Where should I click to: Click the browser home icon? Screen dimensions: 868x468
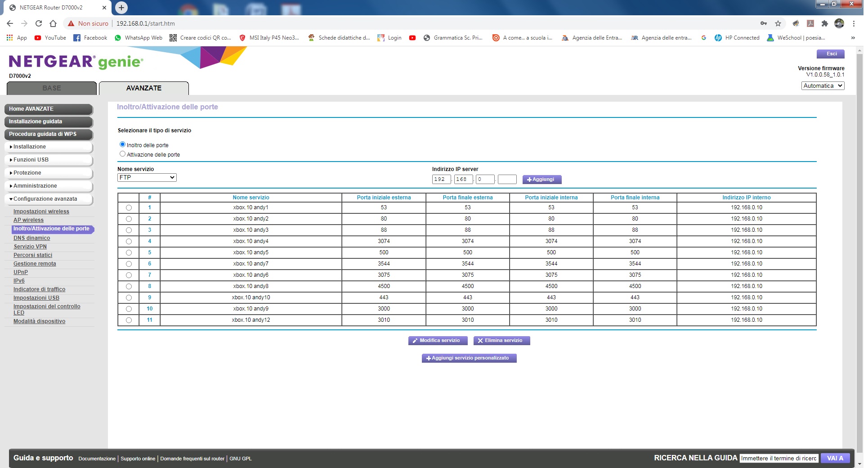[53, 23]
